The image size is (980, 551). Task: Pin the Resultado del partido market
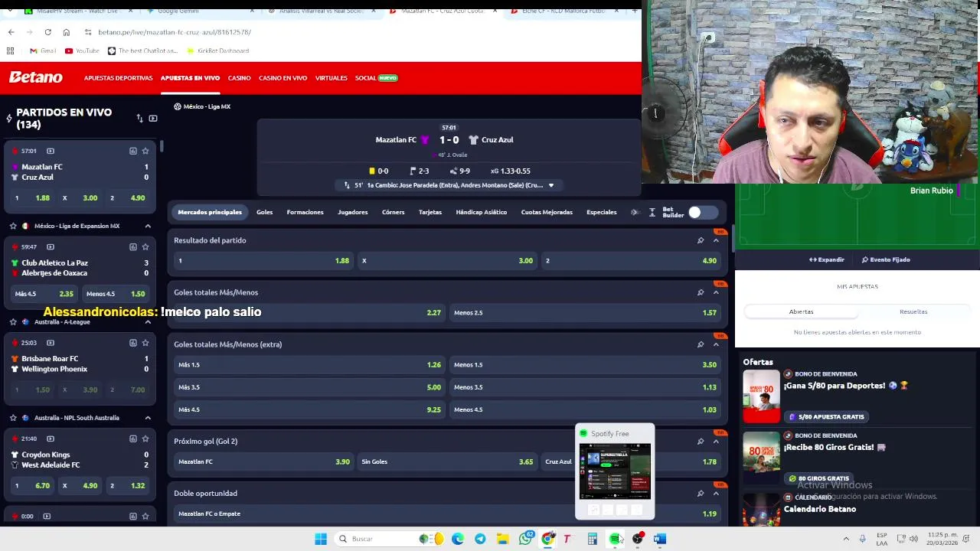coord(700,240)
